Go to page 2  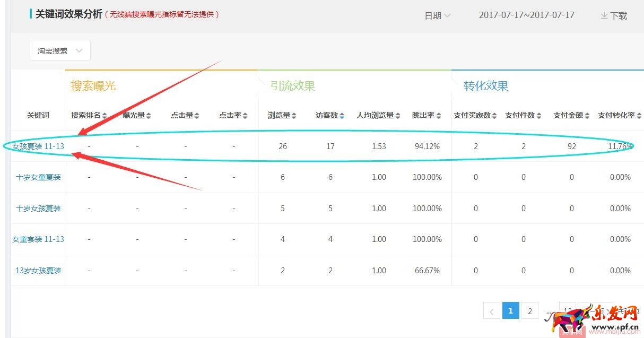click(x=529, y=310)
